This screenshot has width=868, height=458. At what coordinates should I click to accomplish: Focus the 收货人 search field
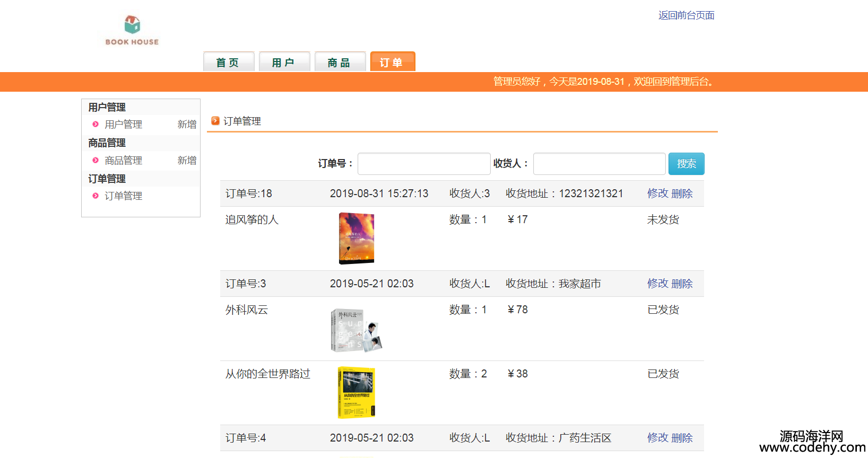(599, 164)
